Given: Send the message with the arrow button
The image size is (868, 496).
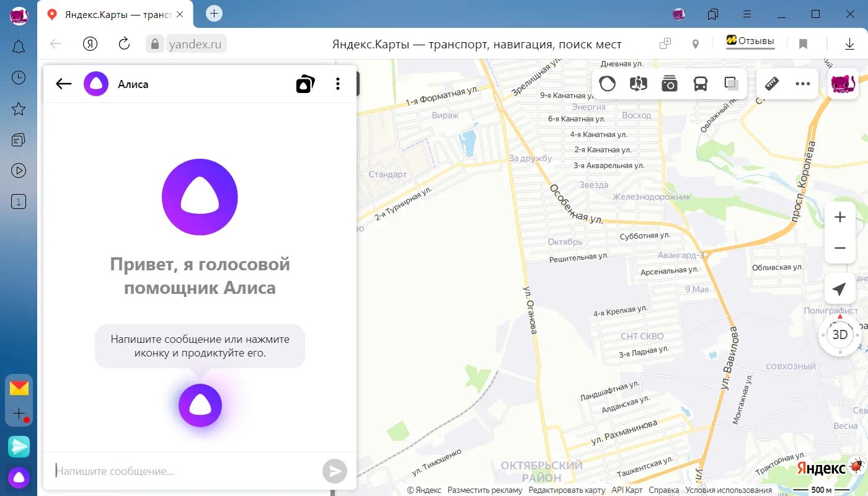Looking at the screenshot, I should (335, 471).
